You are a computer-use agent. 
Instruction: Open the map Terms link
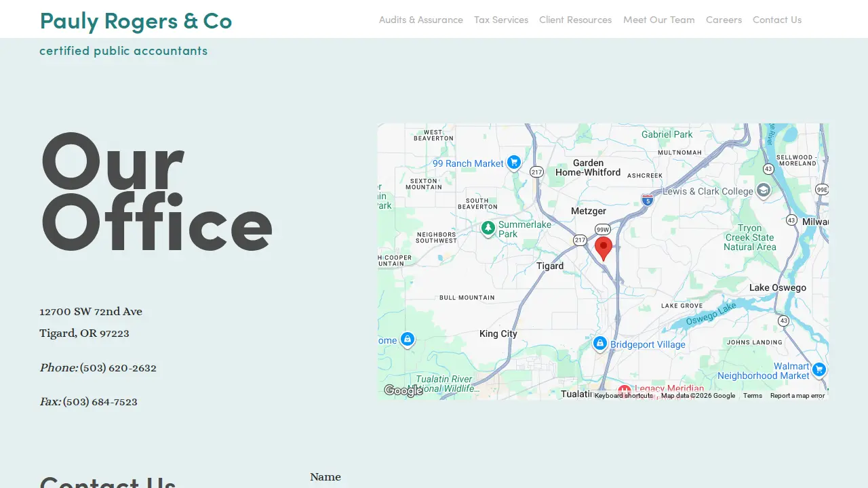coord(753,396)
